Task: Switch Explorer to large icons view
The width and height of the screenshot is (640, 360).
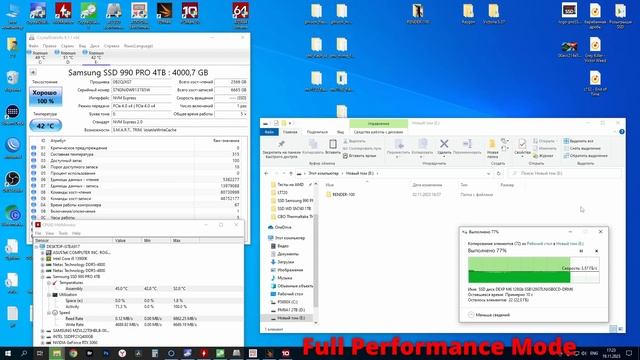Action: 620,329
